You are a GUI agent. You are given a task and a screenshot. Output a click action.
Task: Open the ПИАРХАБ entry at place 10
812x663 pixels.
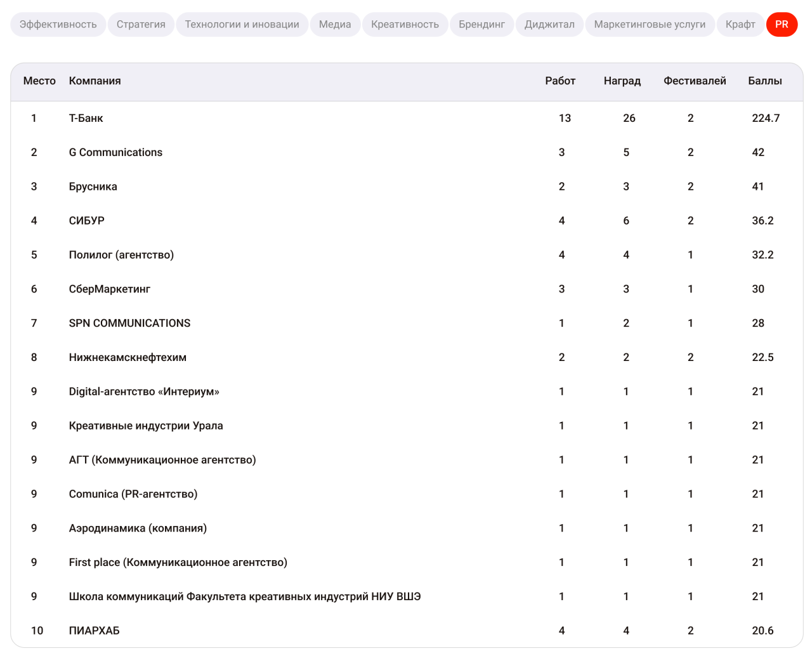94,631
